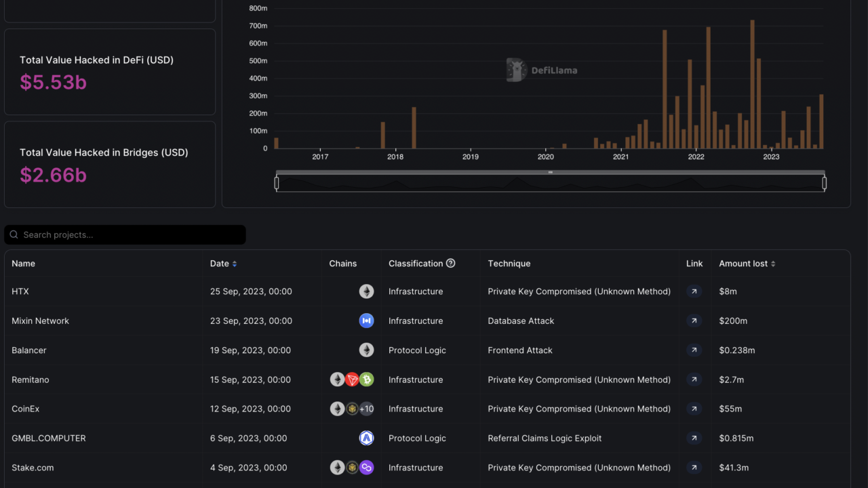Click the Chains column header
This screenshot has height=488, width=868.
343,264
